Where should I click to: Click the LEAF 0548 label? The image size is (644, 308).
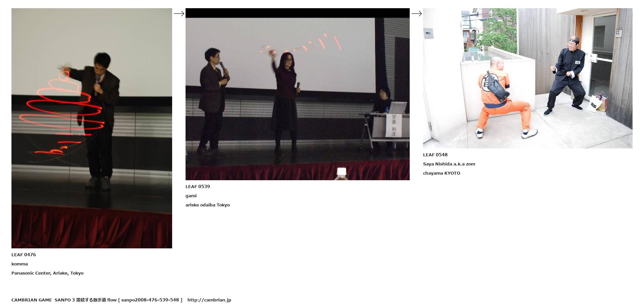pos(435,155)
